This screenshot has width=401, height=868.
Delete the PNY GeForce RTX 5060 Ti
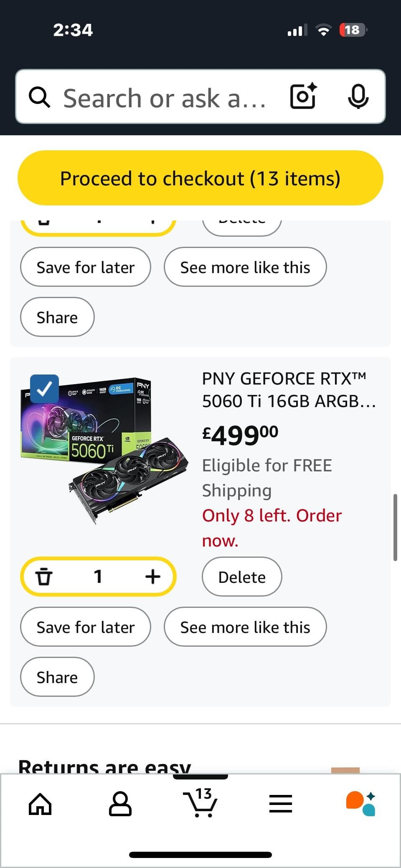click(x=242, y=577)
